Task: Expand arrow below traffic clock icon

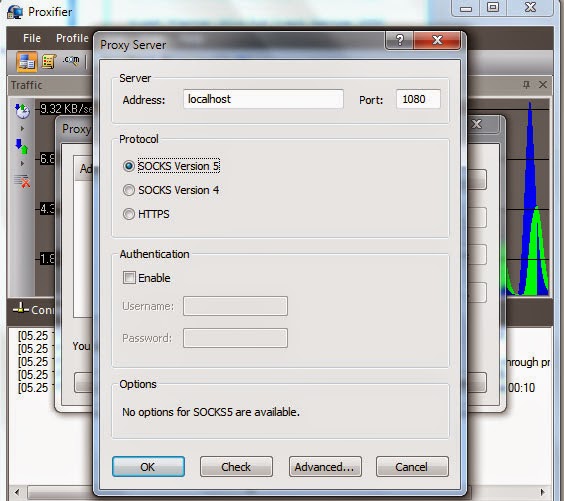Action: coord(22,128)
